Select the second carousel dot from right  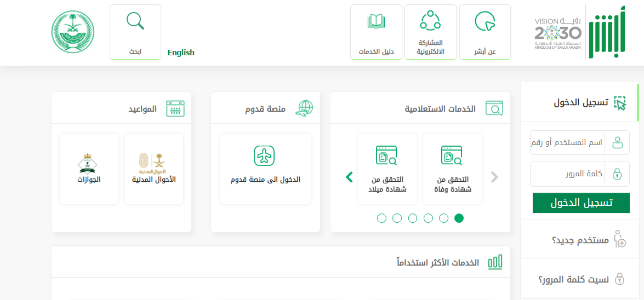[x=444, y=218]
